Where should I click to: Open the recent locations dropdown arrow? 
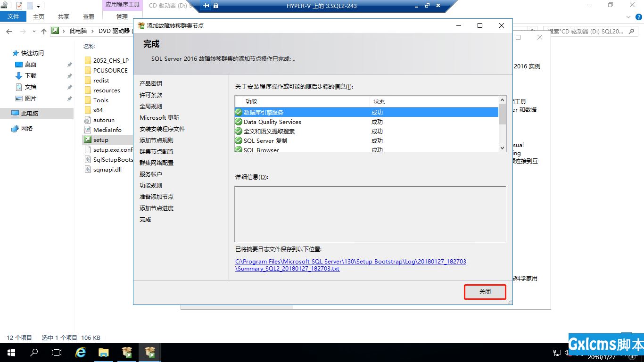pos(34,32)
